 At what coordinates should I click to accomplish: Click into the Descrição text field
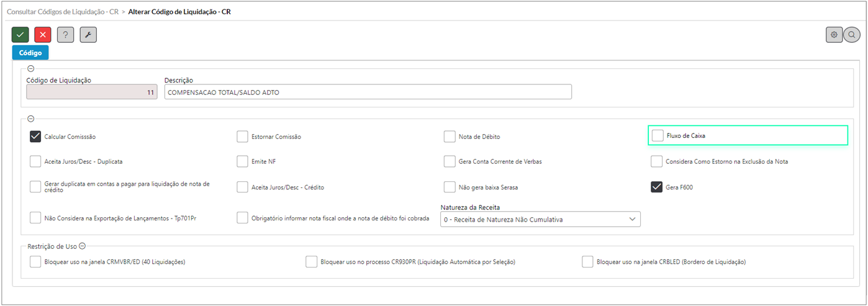tap(368, 92)
